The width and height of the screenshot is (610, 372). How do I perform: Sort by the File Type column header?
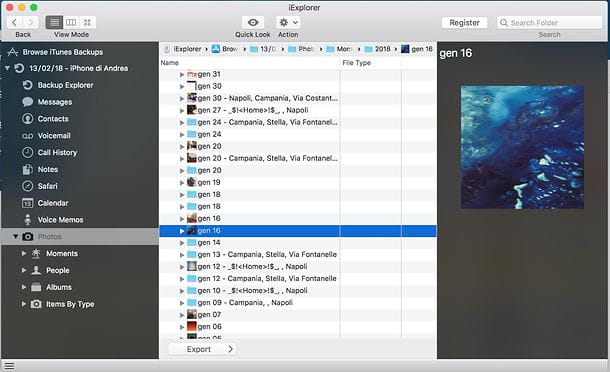point(357,63)
